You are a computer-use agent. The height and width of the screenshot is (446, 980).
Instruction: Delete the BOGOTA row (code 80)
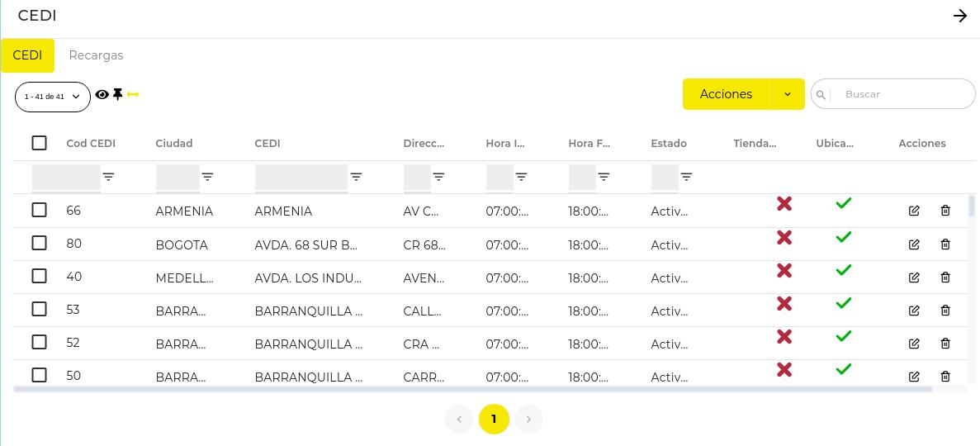[x=945, y=244]
